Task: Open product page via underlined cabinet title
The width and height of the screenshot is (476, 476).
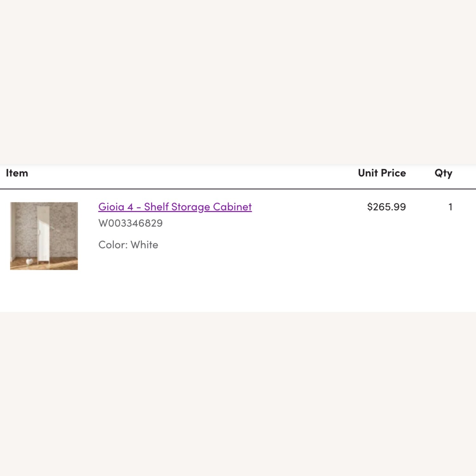Action: click(x=175, y=207)
